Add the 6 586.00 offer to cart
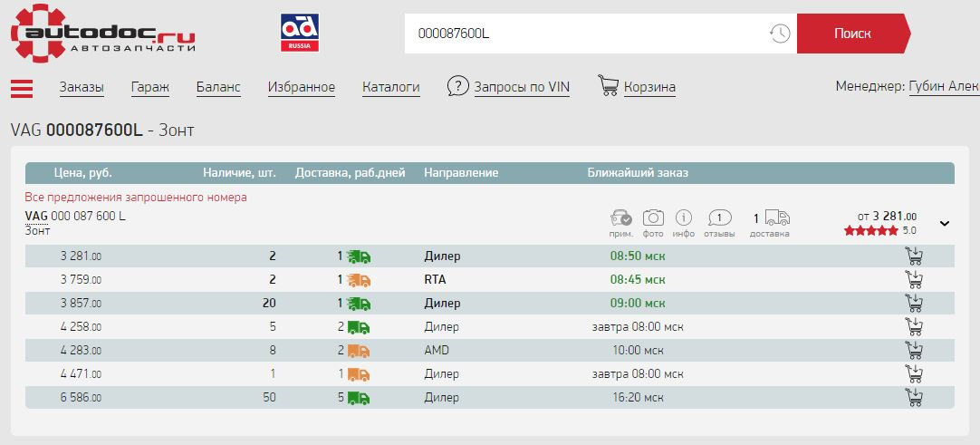Screen dimensions: 980x445 914,398
